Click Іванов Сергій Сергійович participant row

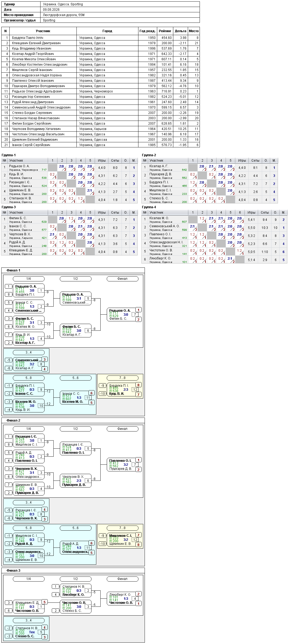(101, 145)
